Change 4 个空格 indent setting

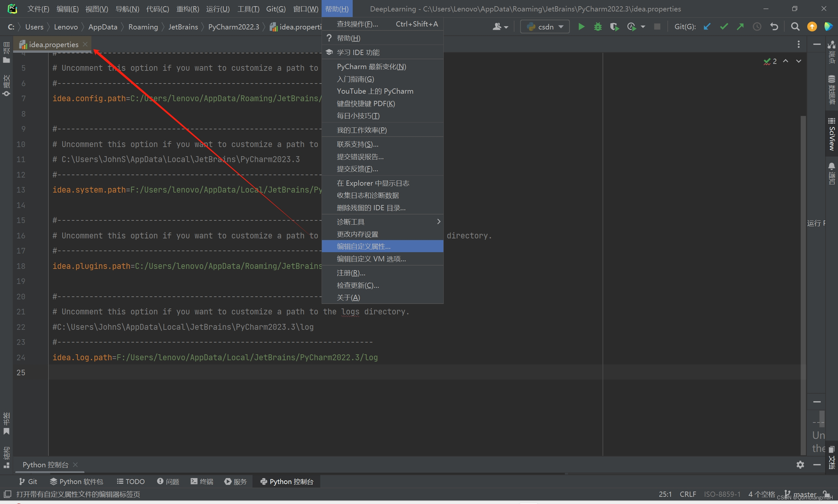[x=761, y=494]
